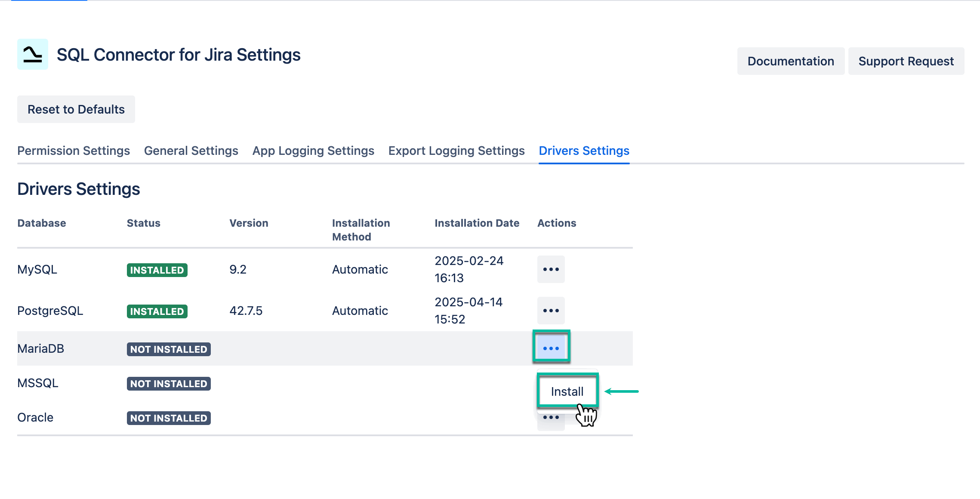
Task: Go to App Logging Settings tab
Action: pos(313,151)
